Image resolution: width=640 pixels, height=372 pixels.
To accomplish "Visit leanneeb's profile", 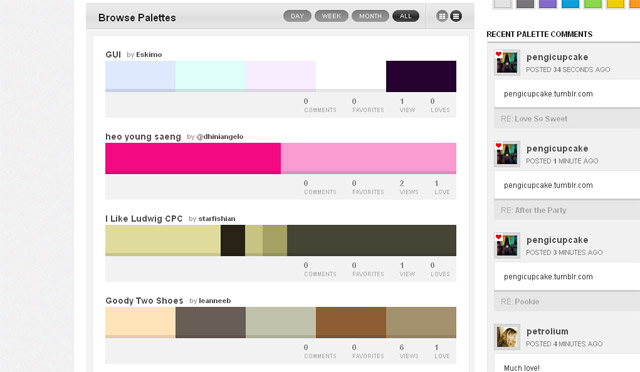I will pos(215,301).
